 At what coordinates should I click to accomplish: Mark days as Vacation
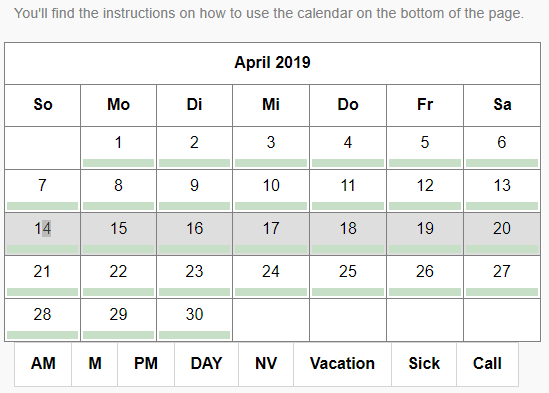342,364
